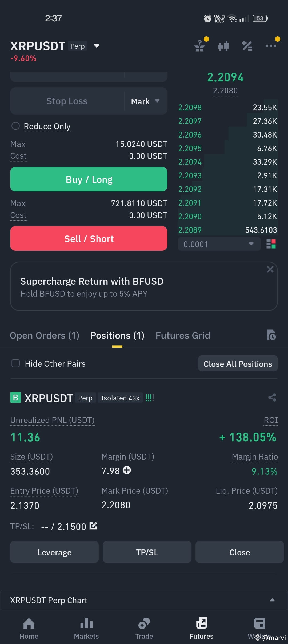Open the three-dot more options menu
This screenshot has width=288, height=644.
[x=271, y=46]
